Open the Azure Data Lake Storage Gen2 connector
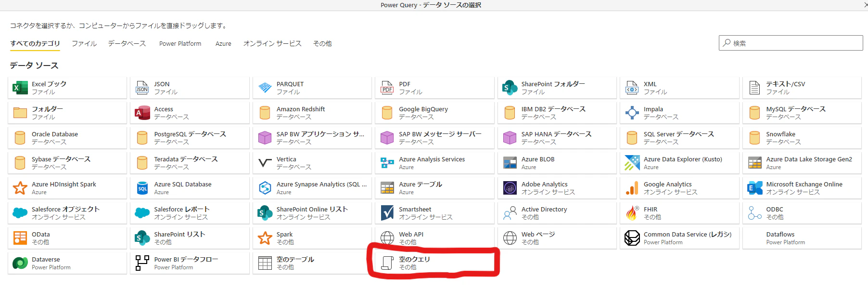 pyautogui.click(x=802, y=163)
